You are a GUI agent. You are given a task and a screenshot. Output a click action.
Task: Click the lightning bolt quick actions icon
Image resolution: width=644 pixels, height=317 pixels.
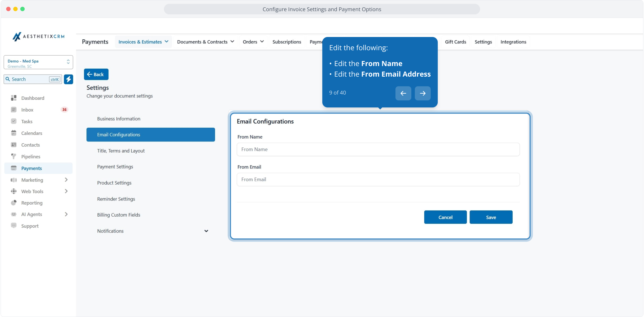[68, 79]
